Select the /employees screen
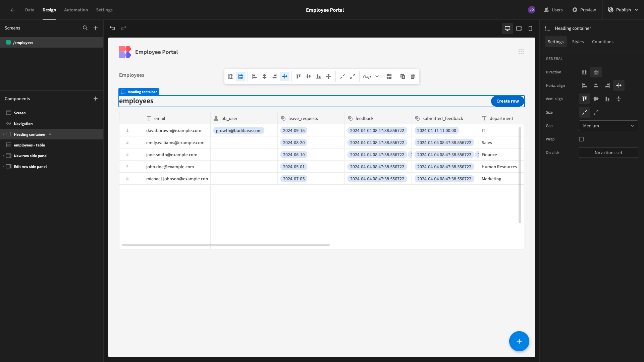Screen dimensions: 644x362 [52, 43]
